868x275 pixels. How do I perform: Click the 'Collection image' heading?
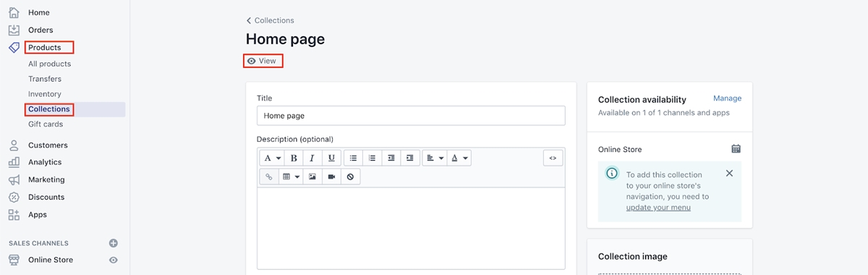633,256
